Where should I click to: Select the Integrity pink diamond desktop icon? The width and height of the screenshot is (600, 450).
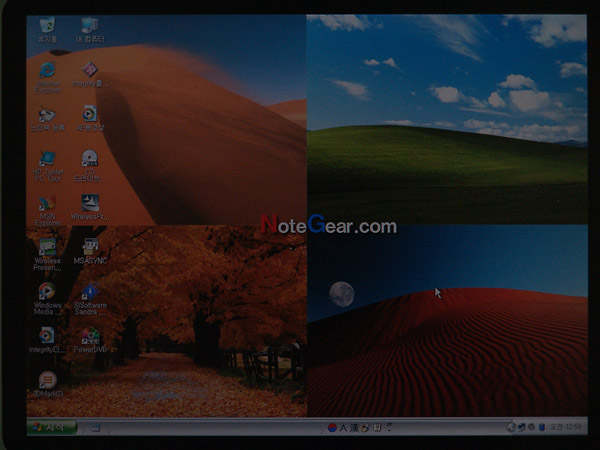(90, 74)
